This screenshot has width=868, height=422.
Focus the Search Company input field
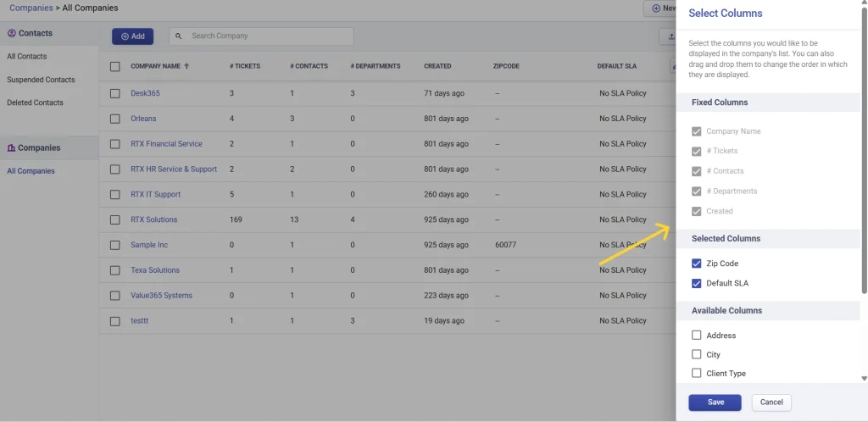(267, 36)
